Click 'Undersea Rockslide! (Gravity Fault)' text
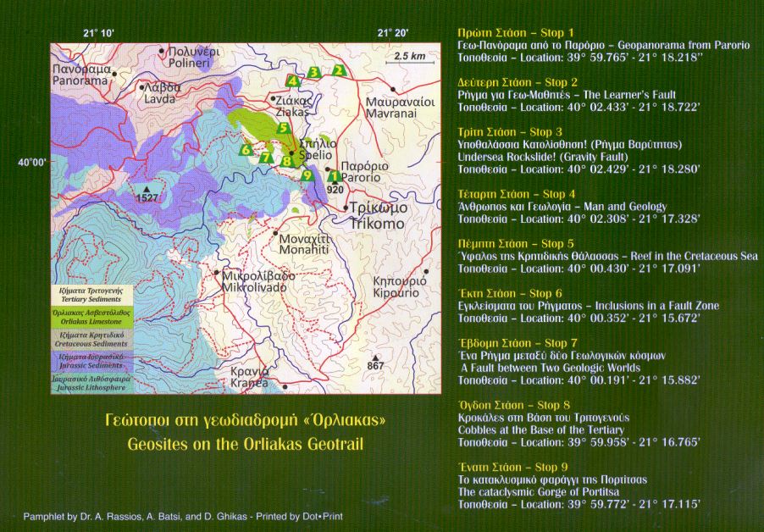The image size is (764, 532). tap(543, 157)
